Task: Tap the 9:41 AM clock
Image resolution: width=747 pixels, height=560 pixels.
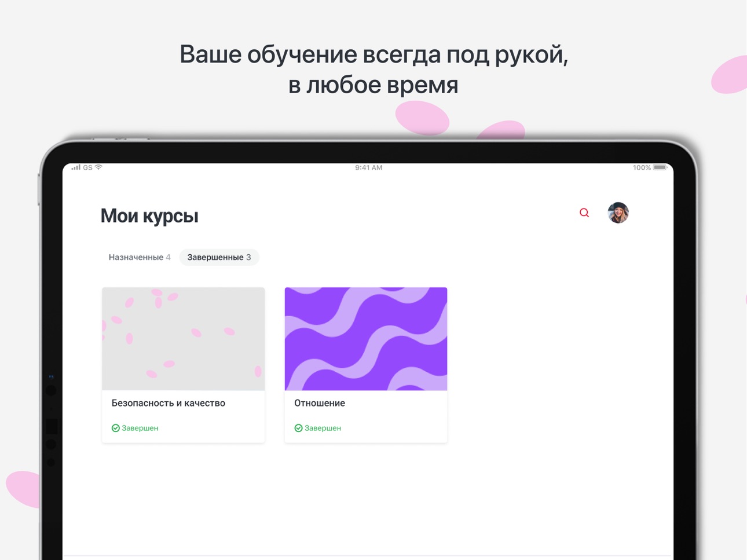Action: (369, 167)
